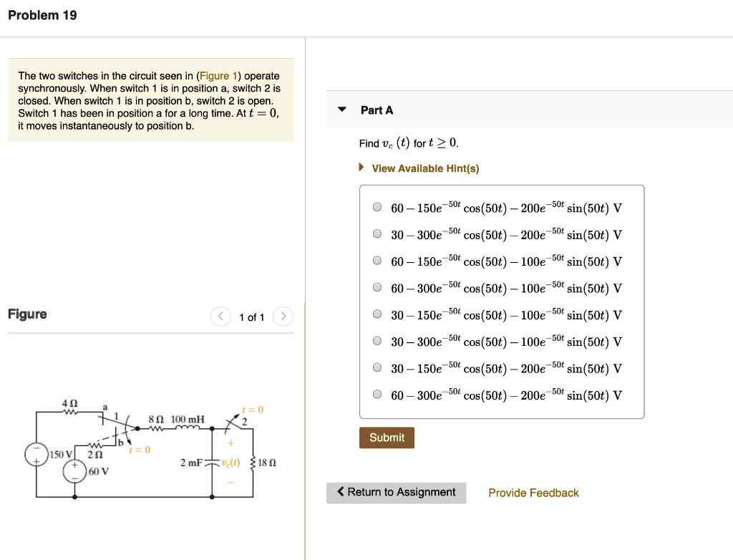Viewport: 733px width, 560px height.
Task: Click the disclosure triangle beside View Available Hint(s)
Action: click(360, 168)
